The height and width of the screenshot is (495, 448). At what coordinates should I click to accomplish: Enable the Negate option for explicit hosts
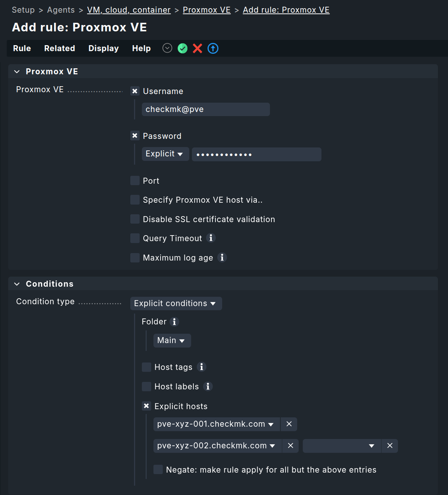158,469
